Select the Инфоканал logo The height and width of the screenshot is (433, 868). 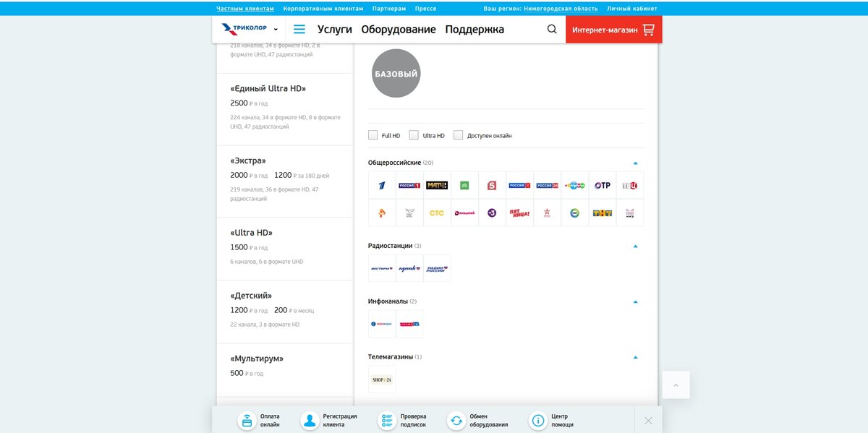coord(382,324)
